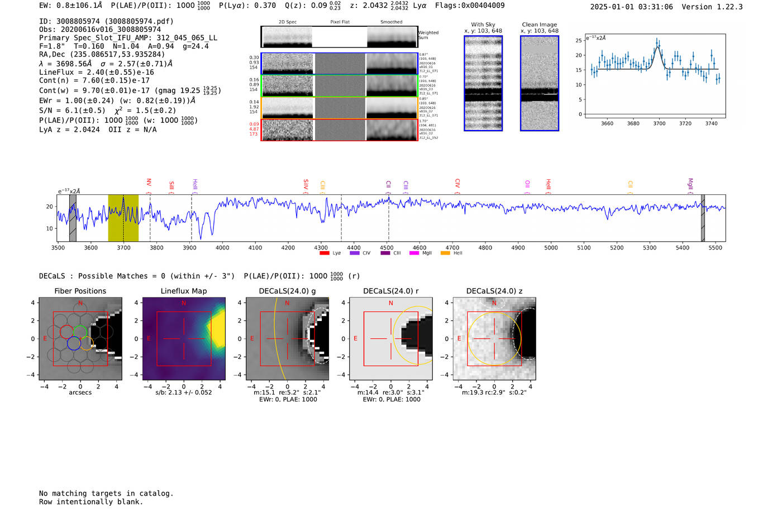Click the 'Pixel Flat' column header
The height and width of the screenshot is (532, 782).
click(340, 22)
